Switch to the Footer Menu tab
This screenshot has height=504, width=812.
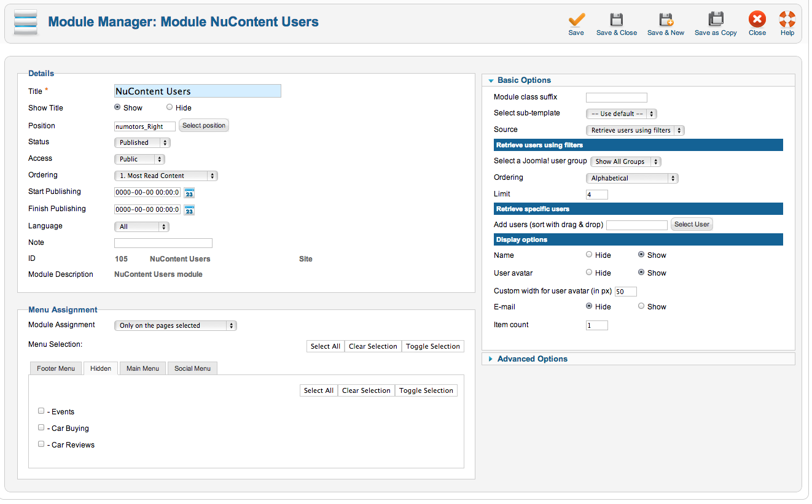pos(56,368)
